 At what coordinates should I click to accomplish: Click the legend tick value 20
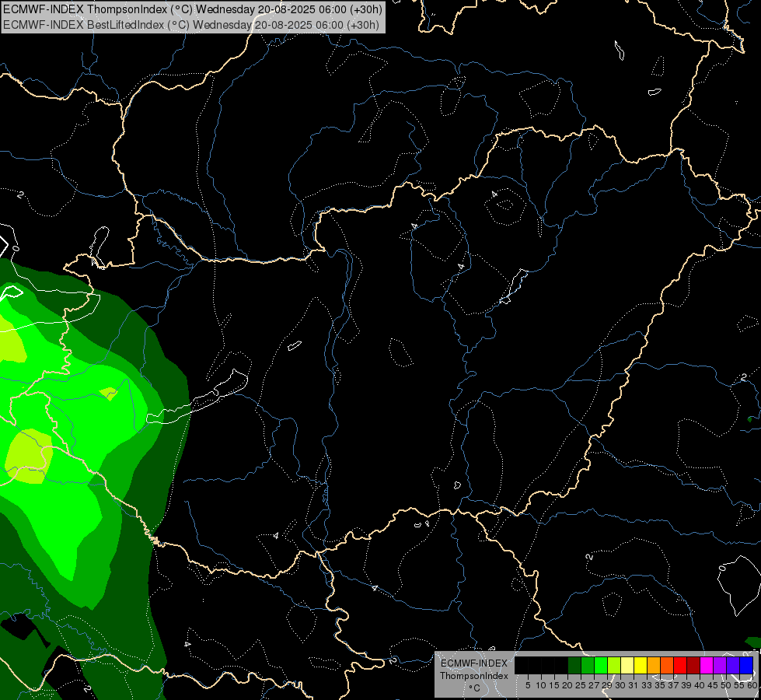point(567,685)
